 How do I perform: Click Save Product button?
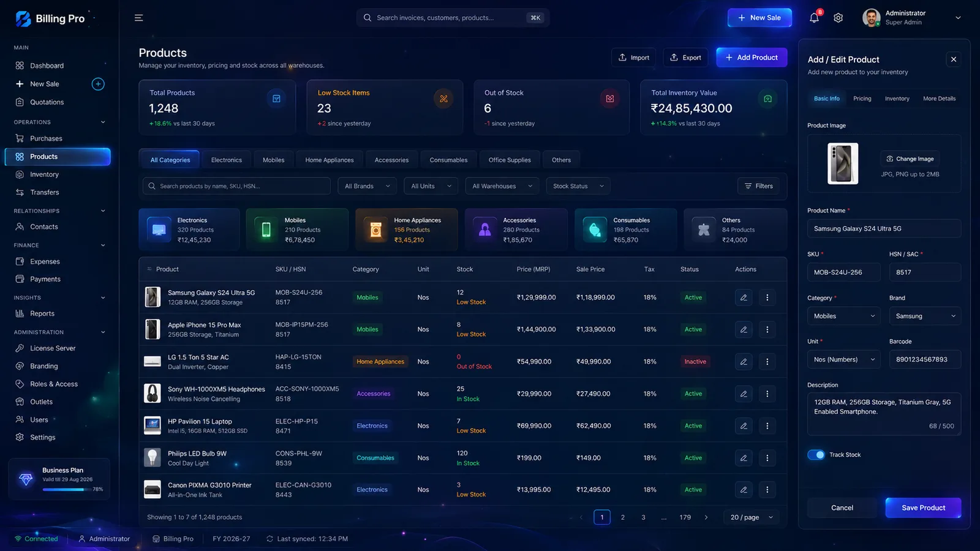923,508
